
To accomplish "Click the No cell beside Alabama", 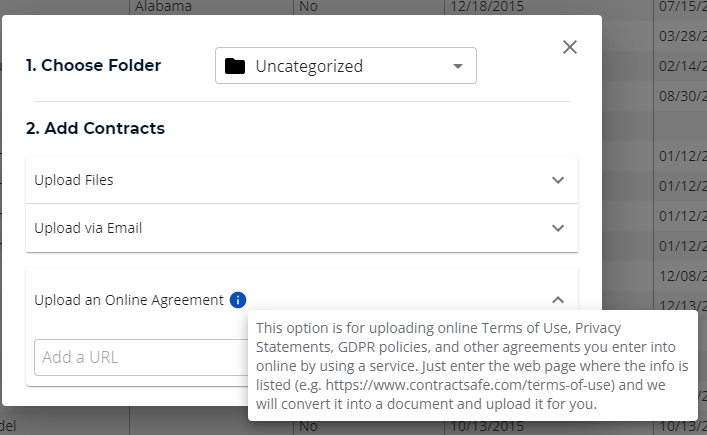I will pos(308,7).
